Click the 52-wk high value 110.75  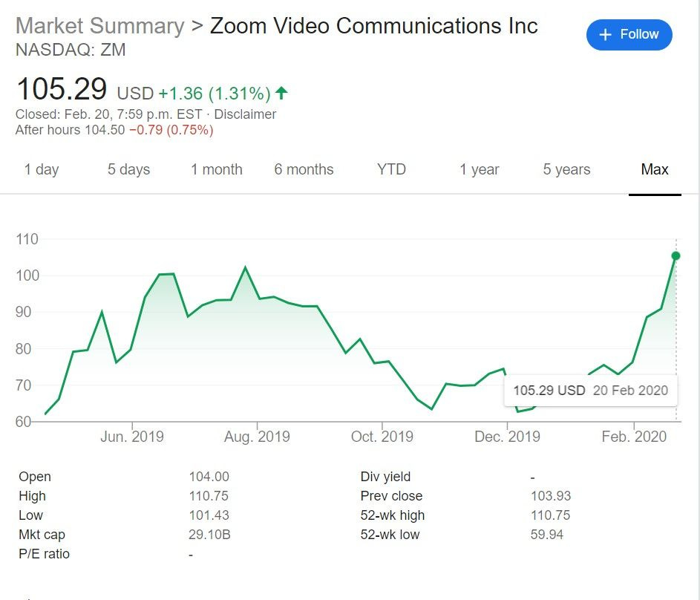550,515
